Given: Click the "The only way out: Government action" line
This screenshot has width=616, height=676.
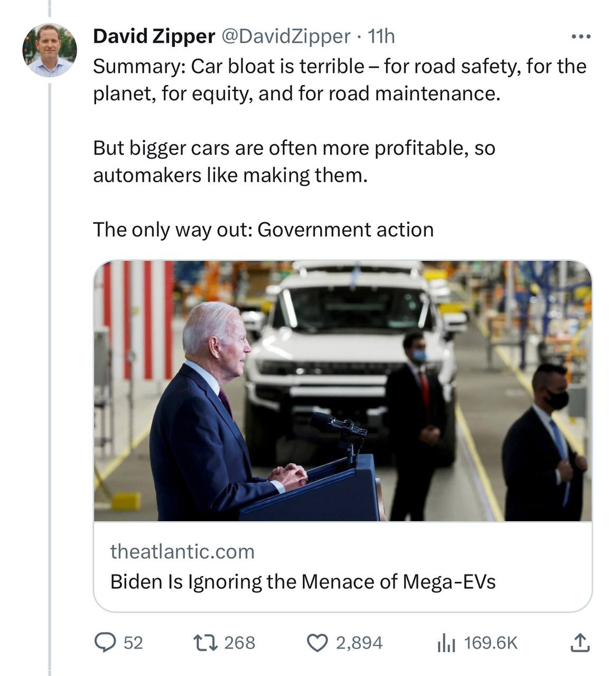Looking at the screenshot, I should (263, 230).
